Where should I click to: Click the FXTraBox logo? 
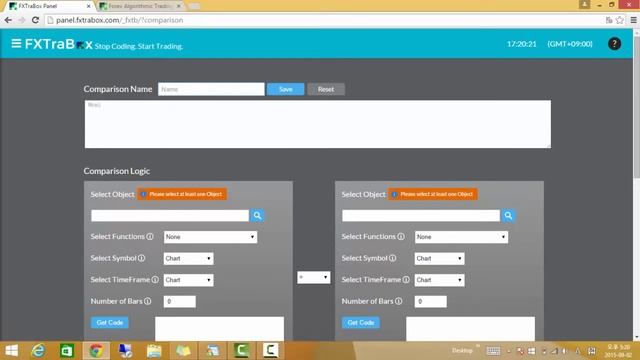[x=59, y=44]
